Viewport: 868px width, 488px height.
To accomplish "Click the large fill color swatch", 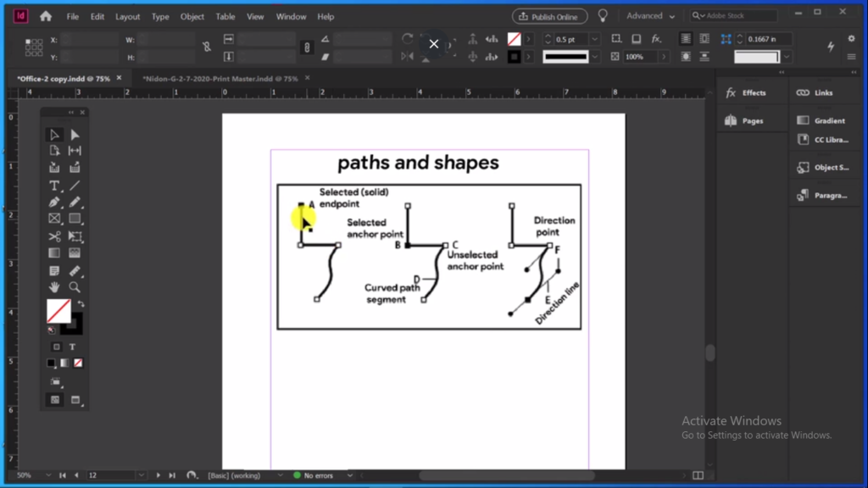I will pos(58,310).
